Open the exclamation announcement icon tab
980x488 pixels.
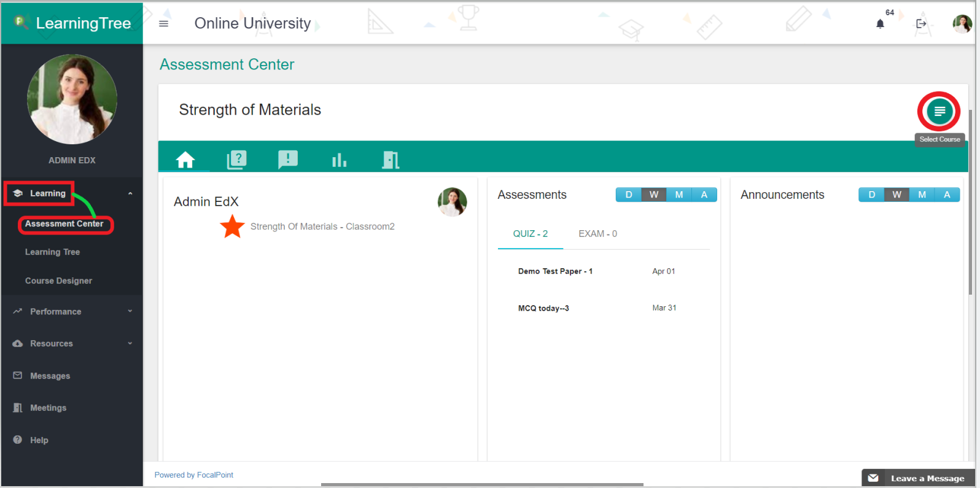[287, 160]
